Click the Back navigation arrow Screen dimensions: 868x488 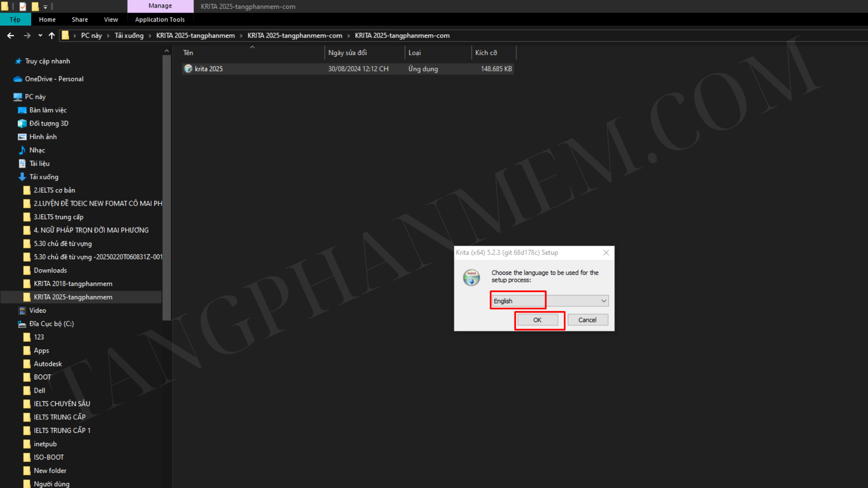11,36
